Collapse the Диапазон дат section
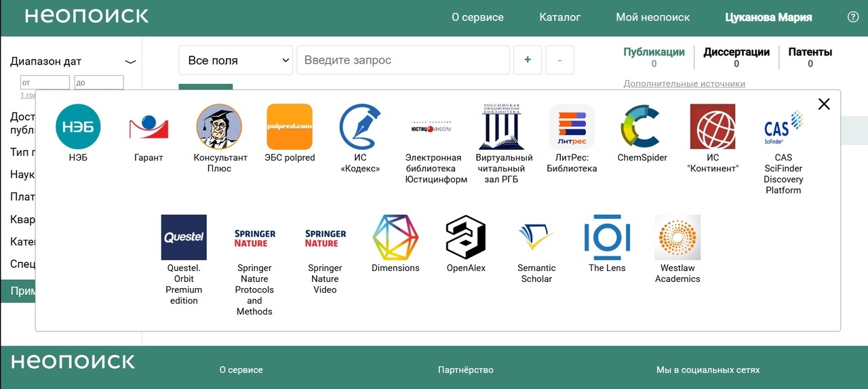This screenshot has width=868, height=389. 130,62
